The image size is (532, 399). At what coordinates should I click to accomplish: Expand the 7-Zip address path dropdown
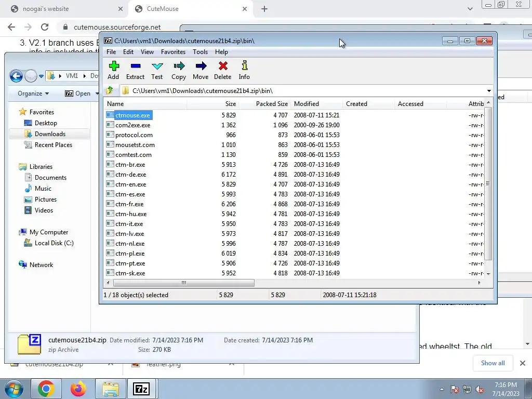pos(489,91)
